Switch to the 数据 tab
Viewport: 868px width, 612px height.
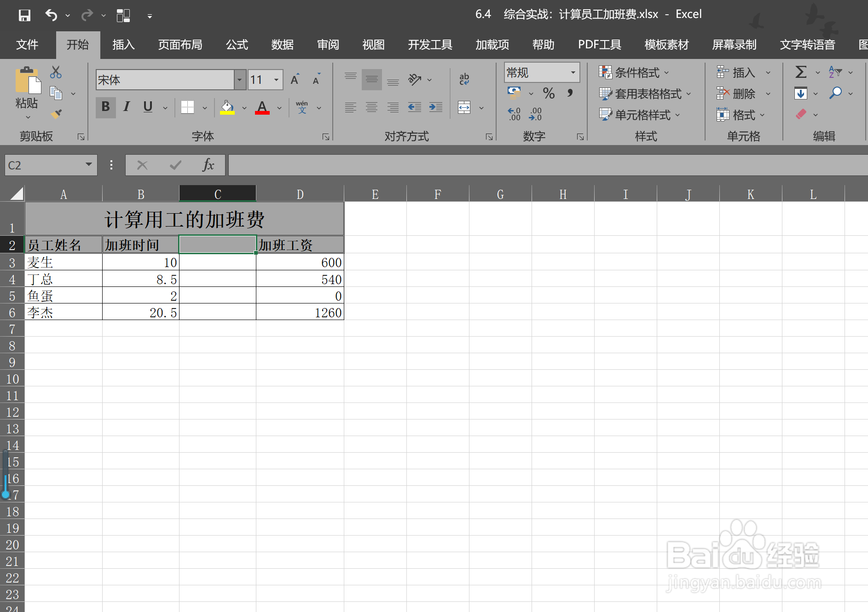coord(282,45)
